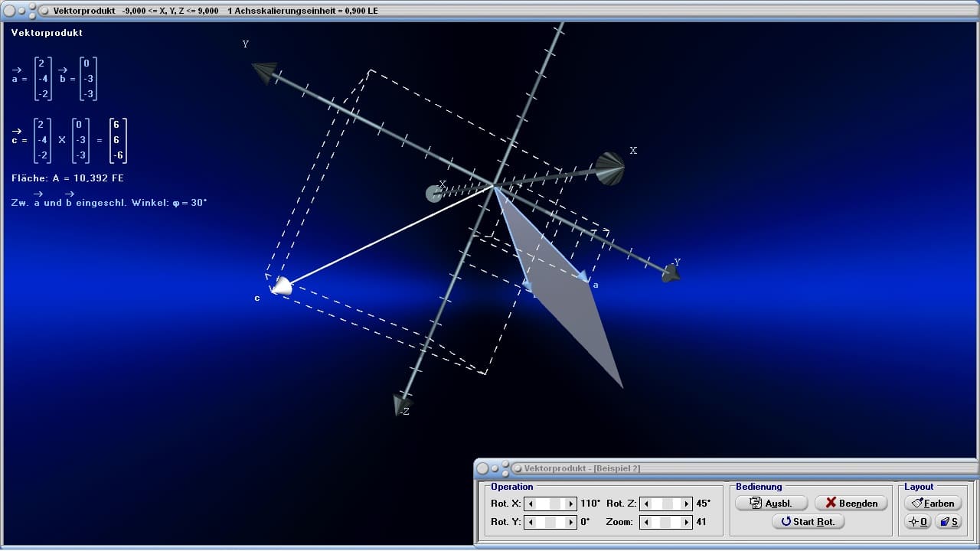Screen dimensions: 980x551
Task: Open the Farben colors dialog
Action: pyautogui.click(x=933, y=503)
